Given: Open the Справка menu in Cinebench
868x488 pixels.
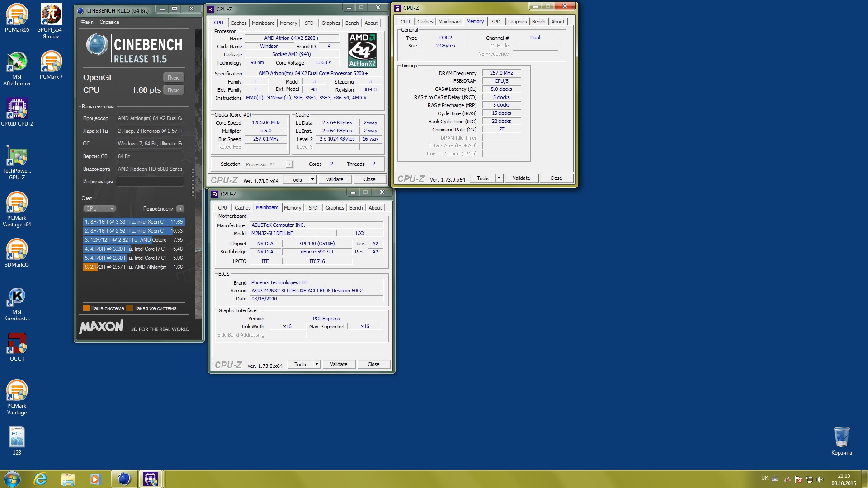Looking at the screenshot, I should coord(109,22).
